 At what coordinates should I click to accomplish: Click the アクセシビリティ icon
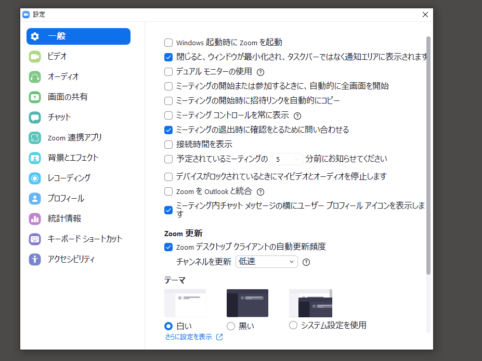tap(35, 259)
